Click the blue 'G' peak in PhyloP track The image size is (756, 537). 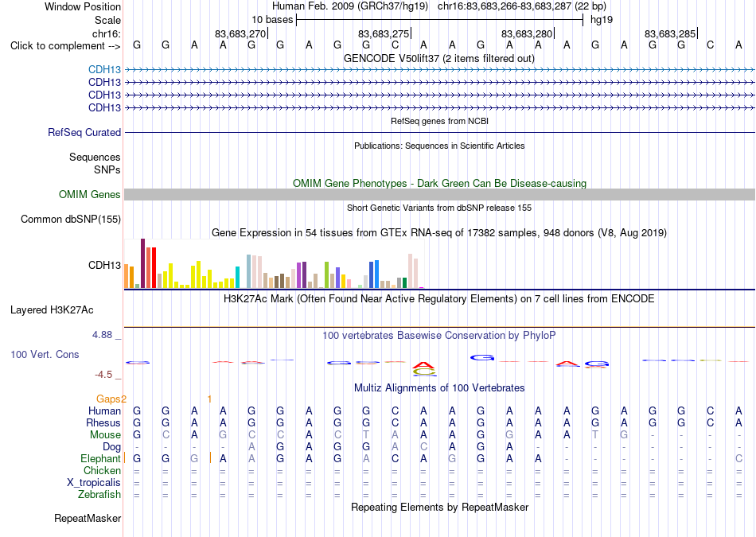482,357
